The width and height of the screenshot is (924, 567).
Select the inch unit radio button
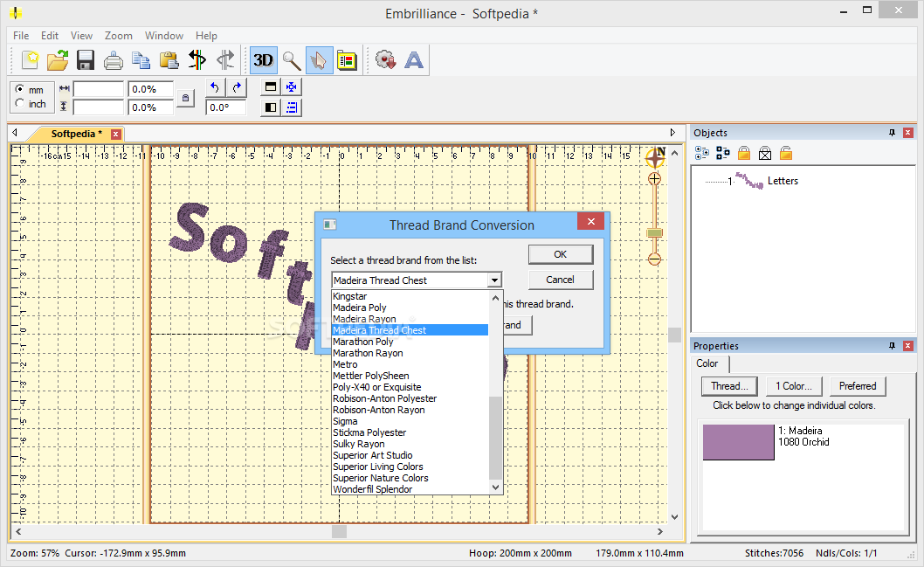coord(20,104)
